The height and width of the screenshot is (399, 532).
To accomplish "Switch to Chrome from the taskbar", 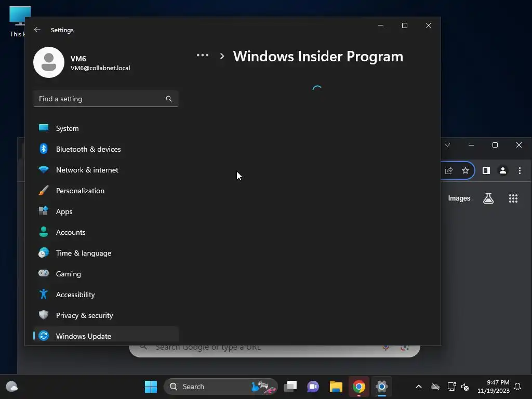I will [x=358, y=387].
